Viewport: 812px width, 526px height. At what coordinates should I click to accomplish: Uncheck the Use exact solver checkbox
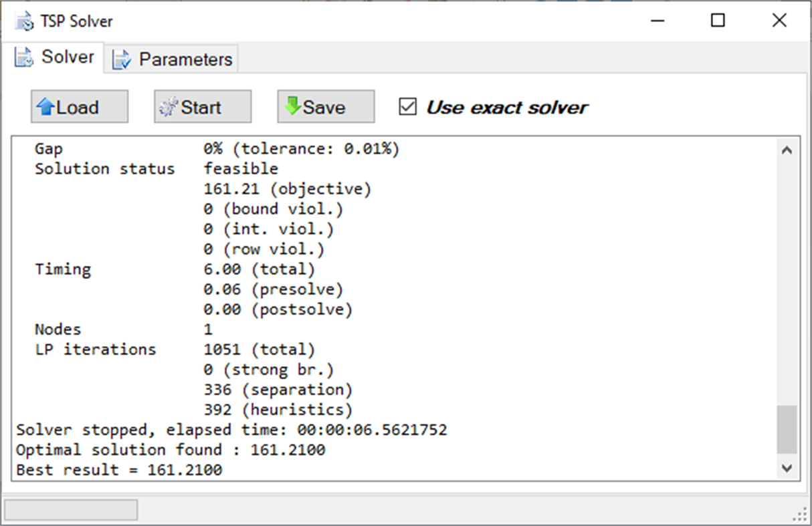[408, 106]
